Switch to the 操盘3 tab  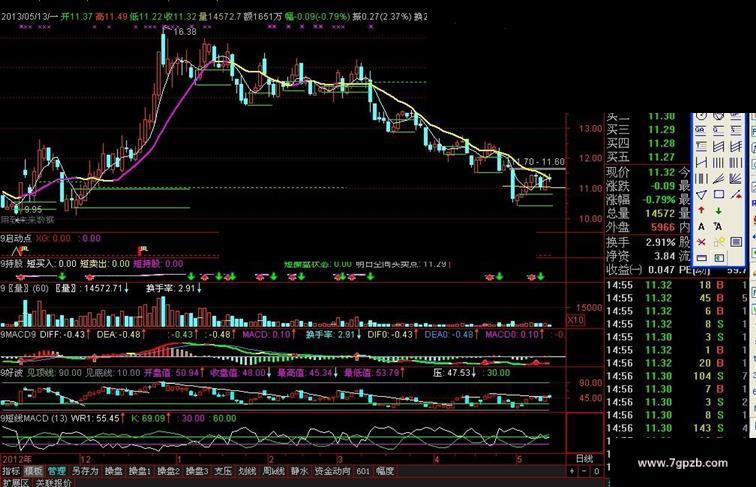point(197,471)
